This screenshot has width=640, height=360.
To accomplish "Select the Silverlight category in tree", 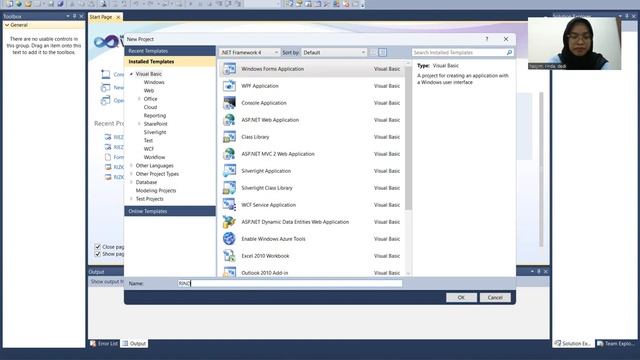I will click(x=155, y=132).
